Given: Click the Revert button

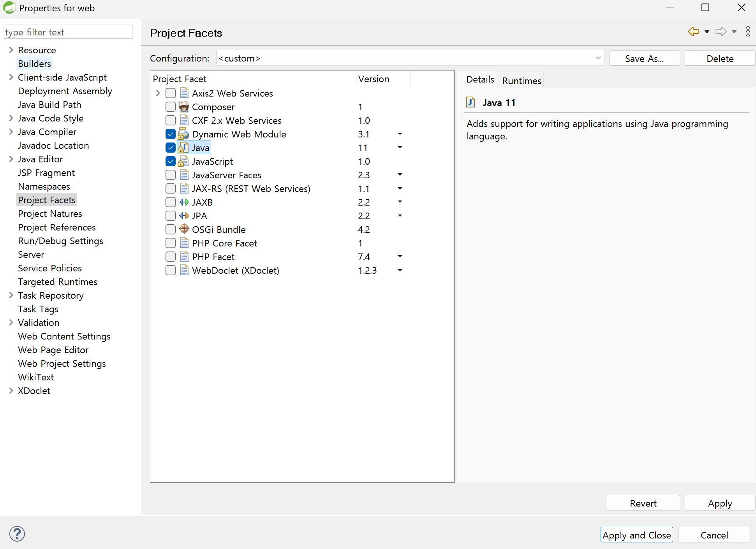Looking at the screenshot, I should coord(643,503).
